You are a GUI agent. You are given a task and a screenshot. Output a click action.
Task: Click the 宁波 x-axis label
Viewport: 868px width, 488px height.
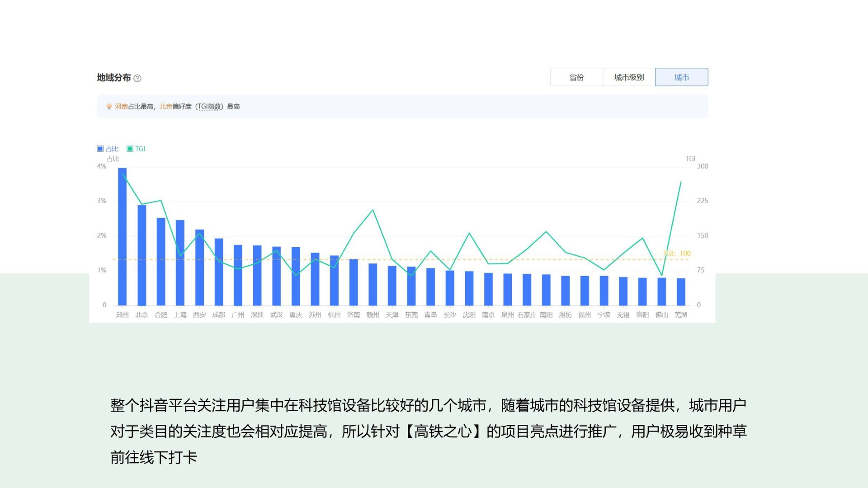click(x=604, y=314)
